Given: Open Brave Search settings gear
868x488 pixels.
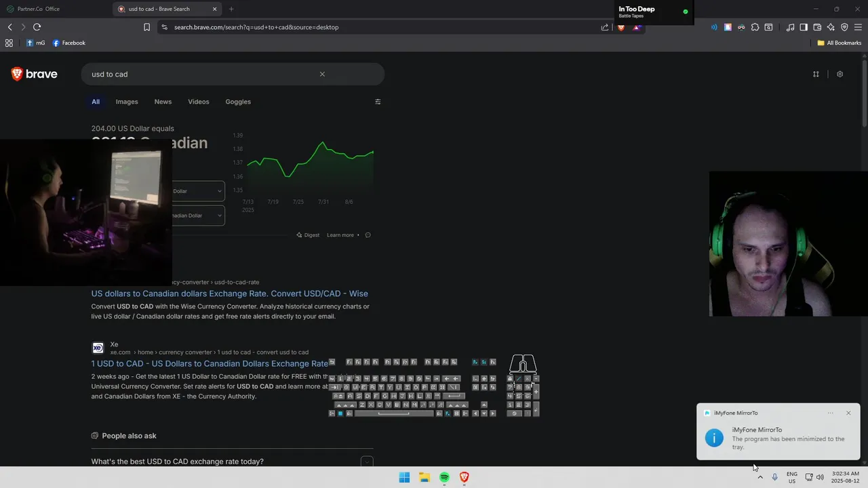Looking at the screenshot, I should (x=840, y=74).
